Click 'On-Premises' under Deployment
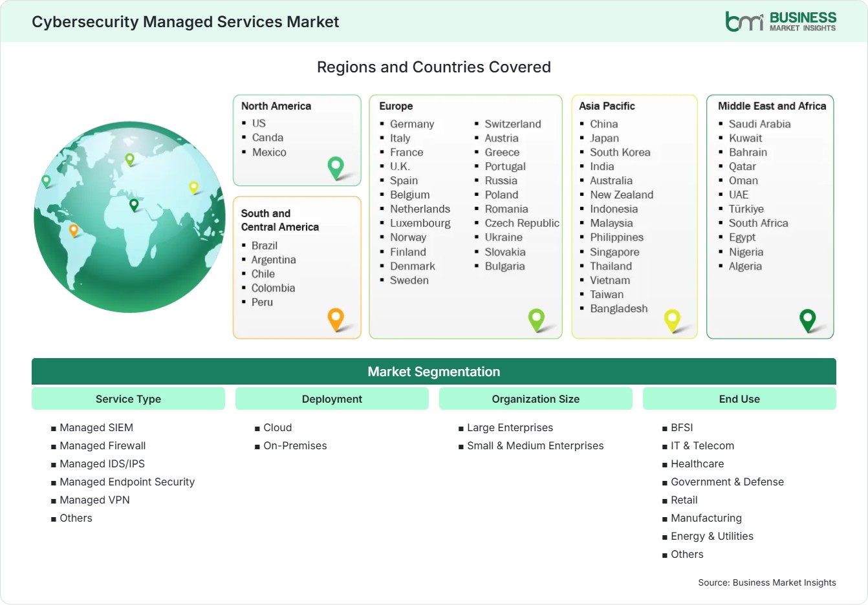Image resolution: width=868 pixels, height=605 pixels. [295, 445]
